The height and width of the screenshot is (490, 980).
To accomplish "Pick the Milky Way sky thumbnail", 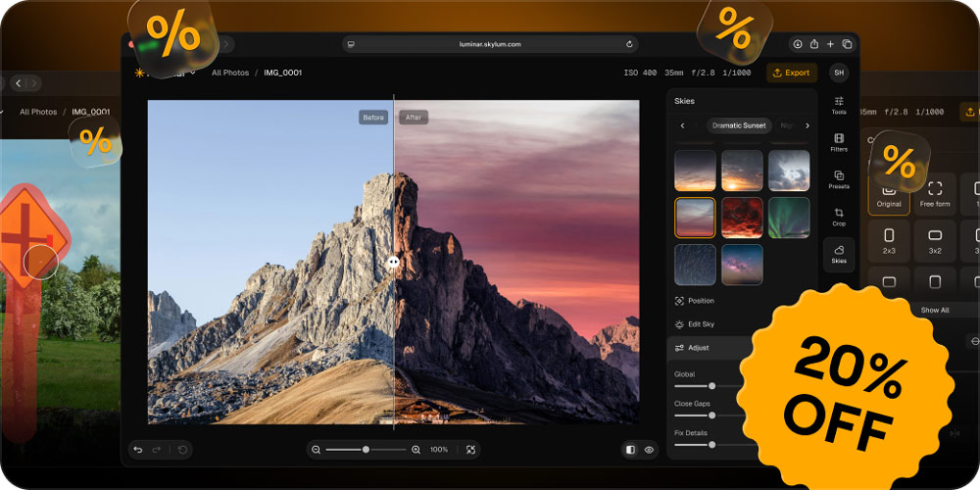I will tap(742, 265).
